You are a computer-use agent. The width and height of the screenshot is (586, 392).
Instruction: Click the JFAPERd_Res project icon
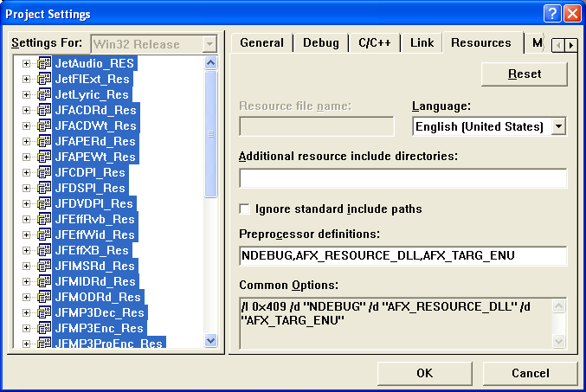[x=44, y=141]
